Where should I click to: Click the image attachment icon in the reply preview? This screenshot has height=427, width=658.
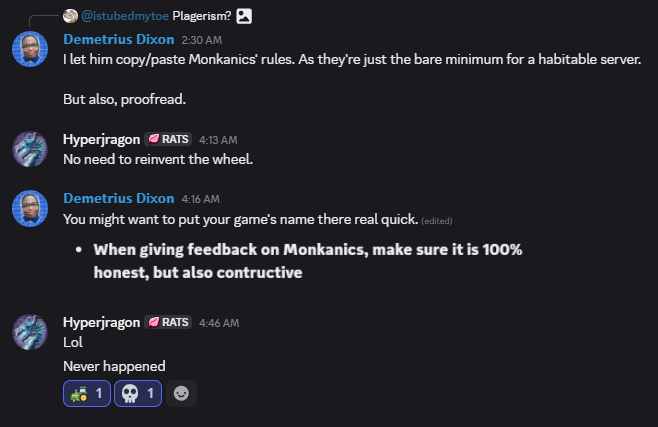click(x=245, y=16)
